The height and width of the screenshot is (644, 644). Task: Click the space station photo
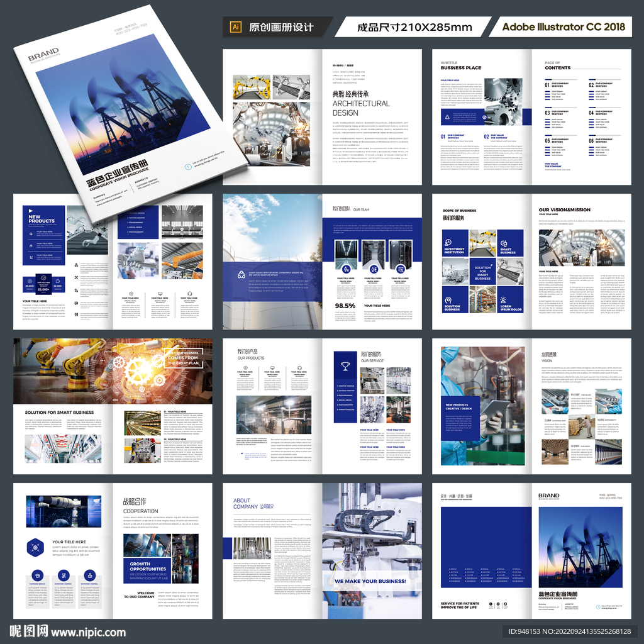coord(64,511)
